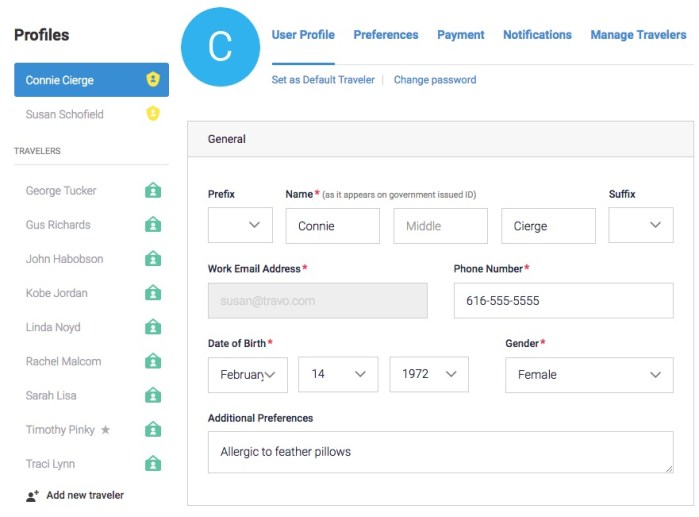This screenshot has height=517, width=699.
Task: Click the green traveler icon beside Linda Noyd
Action: [x=153, y=327]
